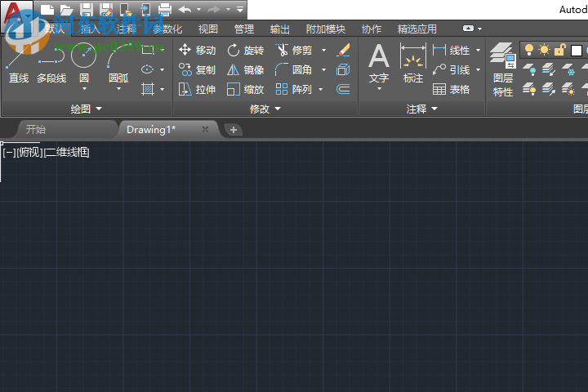Toggle the layer freeze sun icon
This screenshot has width=588, height=392.
click(x=544, y=51)
